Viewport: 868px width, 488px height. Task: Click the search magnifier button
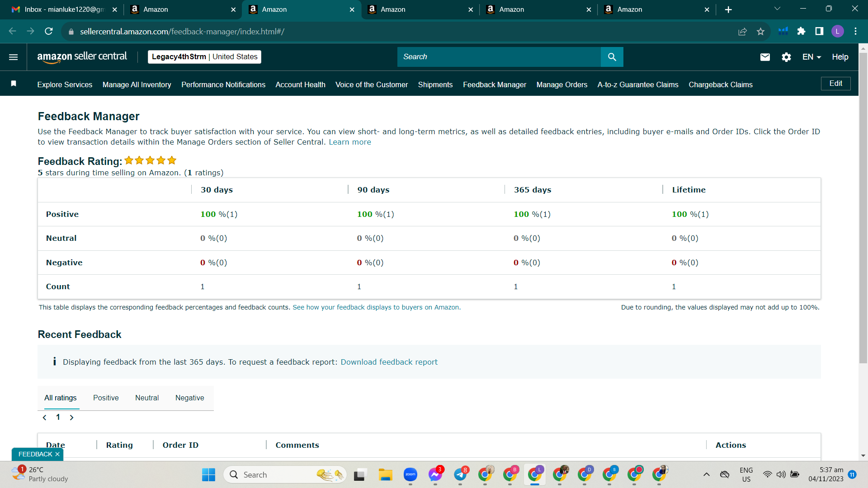click(612, 57)
